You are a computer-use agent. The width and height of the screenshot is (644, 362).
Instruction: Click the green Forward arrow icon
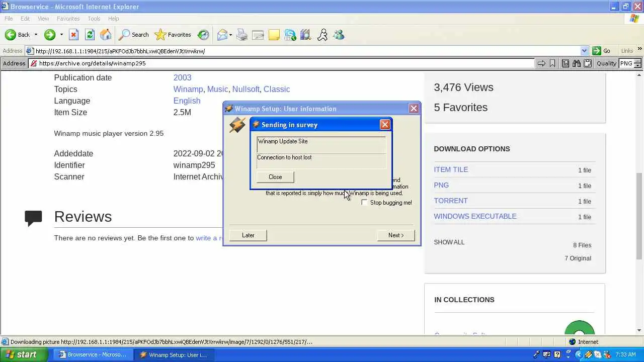point(49,35)
